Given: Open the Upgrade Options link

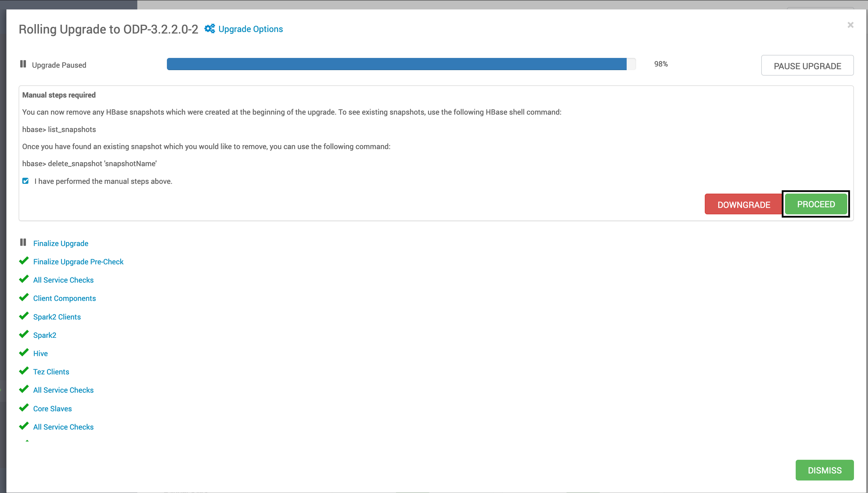Looking at the screenshot, I should tap(250, 29).
